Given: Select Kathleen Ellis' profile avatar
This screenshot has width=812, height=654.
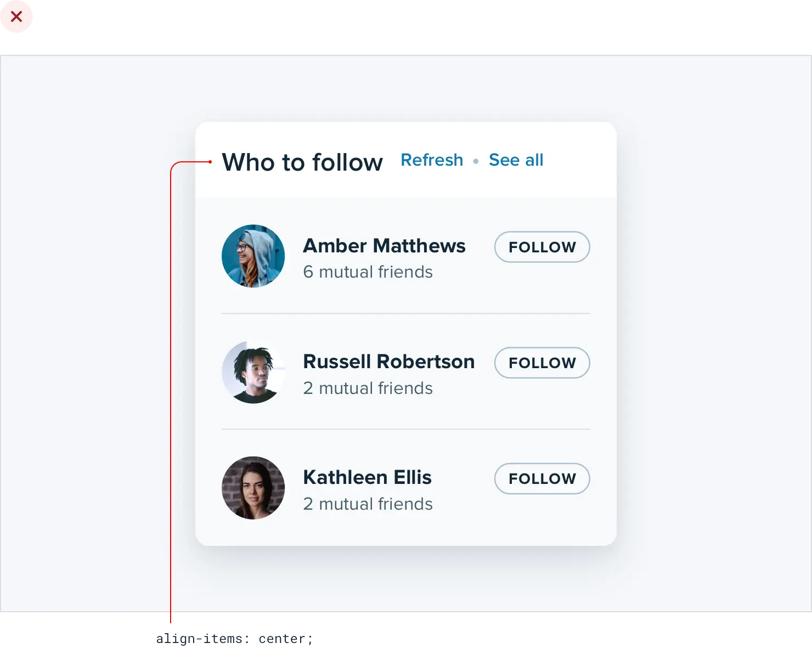Looking at the screenshot, I should click(x=253, y=488).
